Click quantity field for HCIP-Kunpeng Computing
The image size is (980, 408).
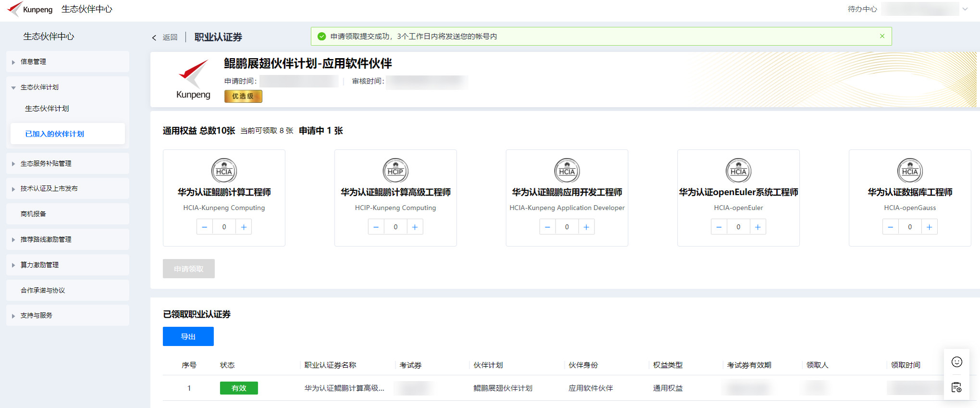(396, 227)
